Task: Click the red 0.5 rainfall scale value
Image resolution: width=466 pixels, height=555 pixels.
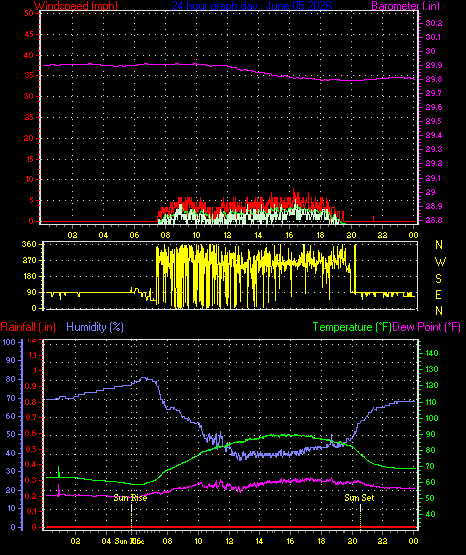Action: click(x=31, y=450)
